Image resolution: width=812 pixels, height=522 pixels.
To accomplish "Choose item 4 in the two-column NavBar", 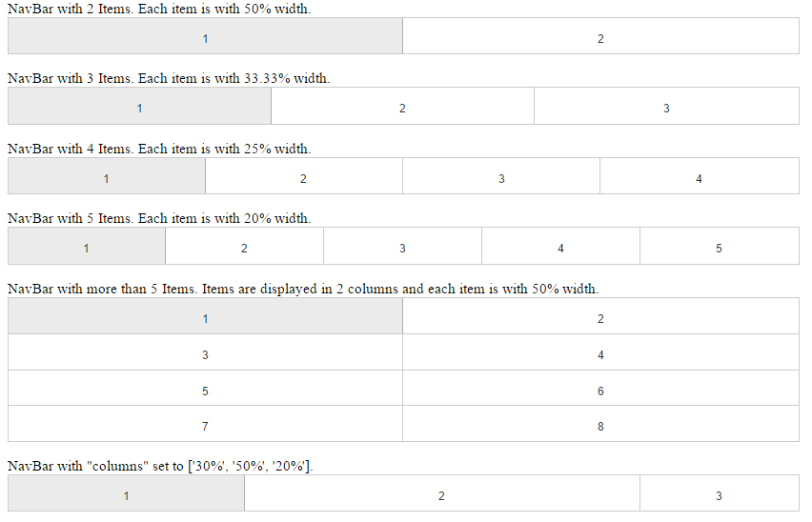I will (600, 353).
